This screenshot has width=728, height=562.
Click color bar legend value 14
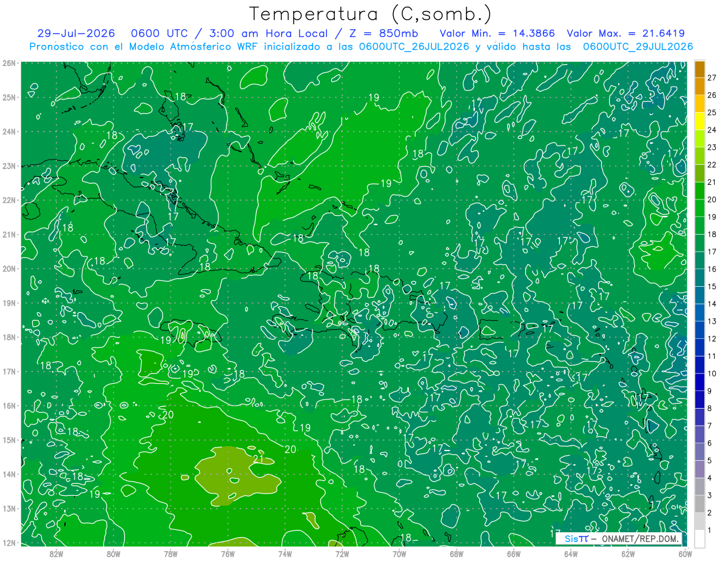[x=712, y=304]
